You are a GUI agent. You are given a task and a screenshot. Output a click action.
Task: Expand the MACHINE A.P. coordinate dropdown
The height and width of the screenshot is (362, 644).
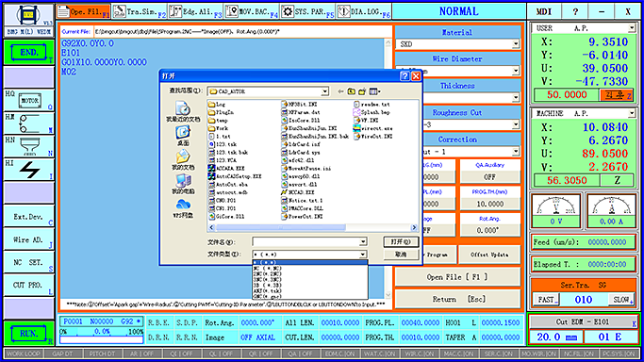[x=631, y=113]
